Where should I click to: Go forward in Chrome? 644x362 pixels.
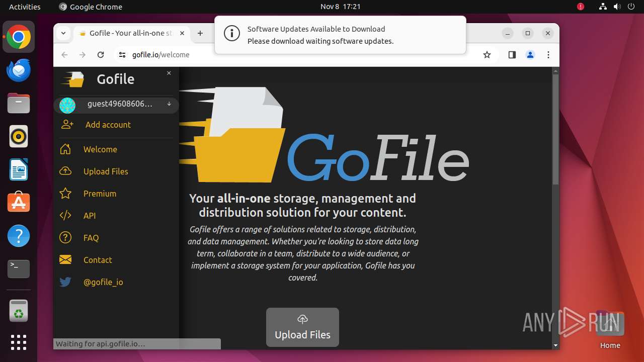pyautogui.click(x=83, y=55)
